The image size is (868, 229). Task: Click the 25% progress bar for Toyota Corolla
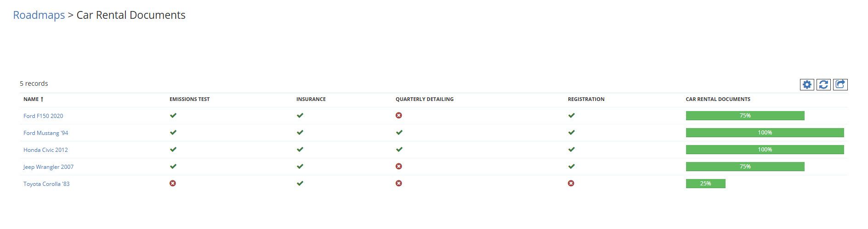(x=706, y=184)
